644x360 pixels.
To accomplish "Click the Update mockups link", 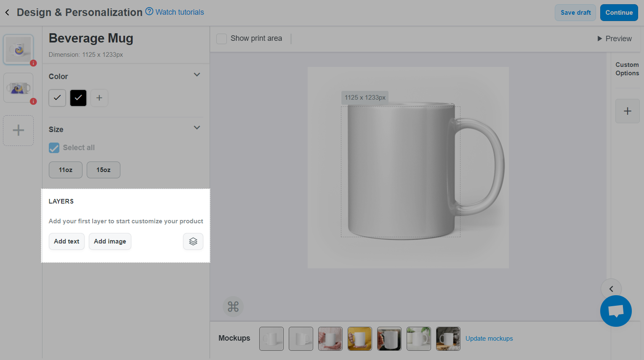I will (489, 339).
